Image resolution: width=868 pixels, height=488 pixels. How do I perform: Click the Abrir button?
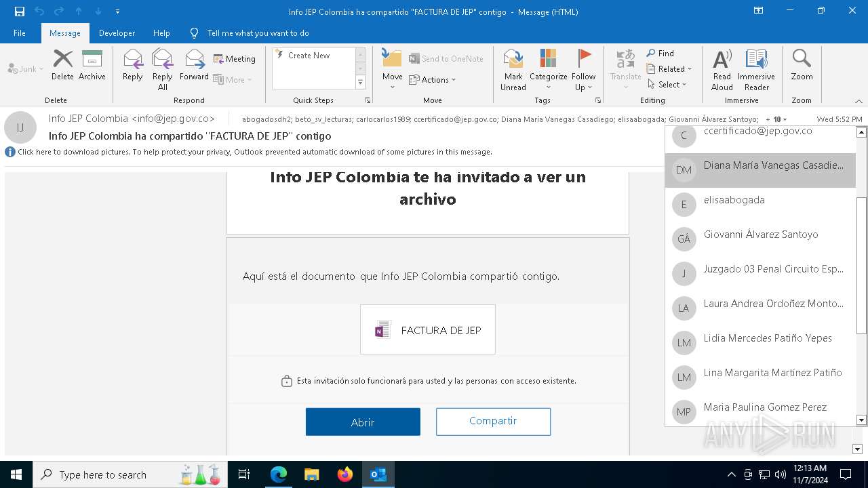pyautogui.click(x=363, y=422)
